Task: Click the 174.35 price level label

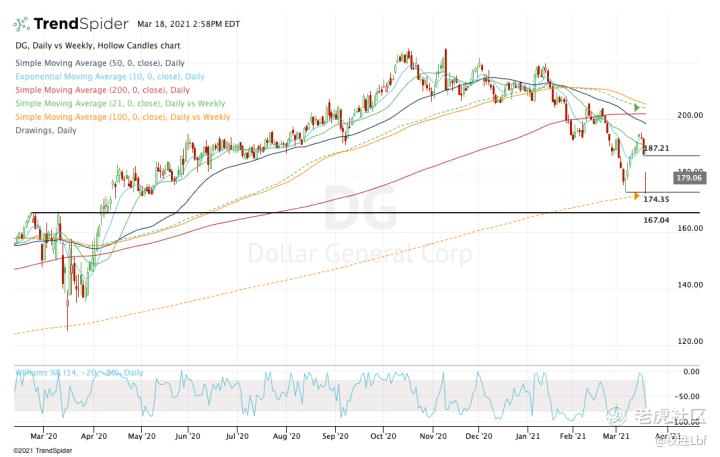Action: coord(656,199)
